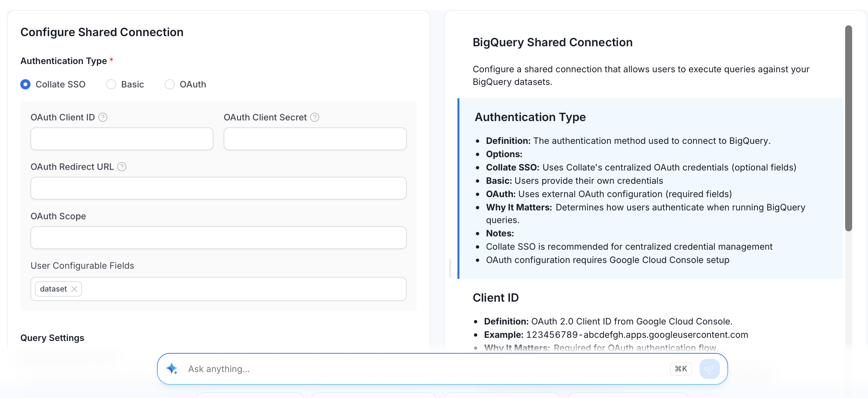Remove the dataset tag
The height and width of the screenshot is (398, 868).
[x=74, y=289]
